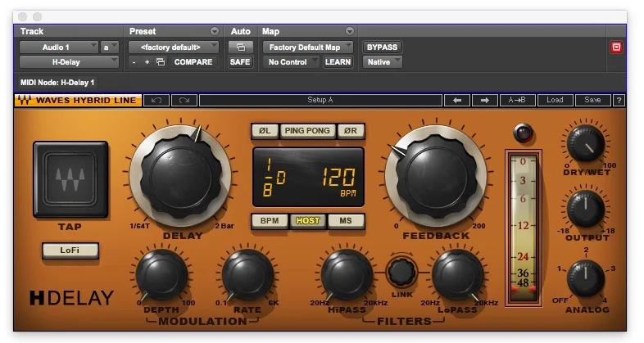The width and height of the screenshot is (644, 343).
Task: Click the round filter LINK button
Action: tap(401, 273)
